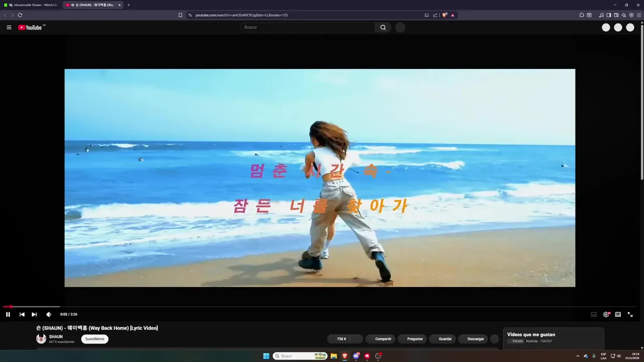Click the YouTube search magnifier button
This screenshot has height=362, width=644.
point(383,27)
